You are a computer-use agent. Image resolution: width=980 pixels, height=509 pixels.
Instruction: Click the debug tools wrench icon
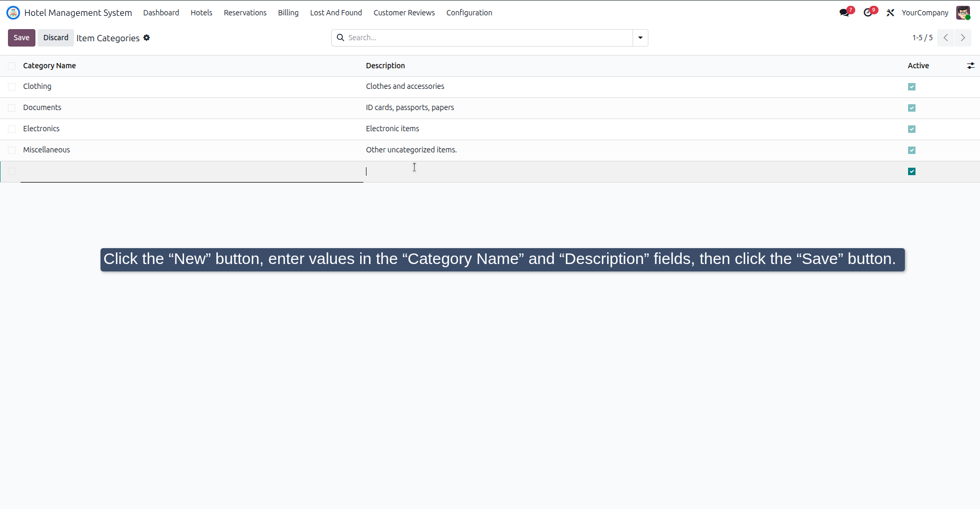point(891,13)
